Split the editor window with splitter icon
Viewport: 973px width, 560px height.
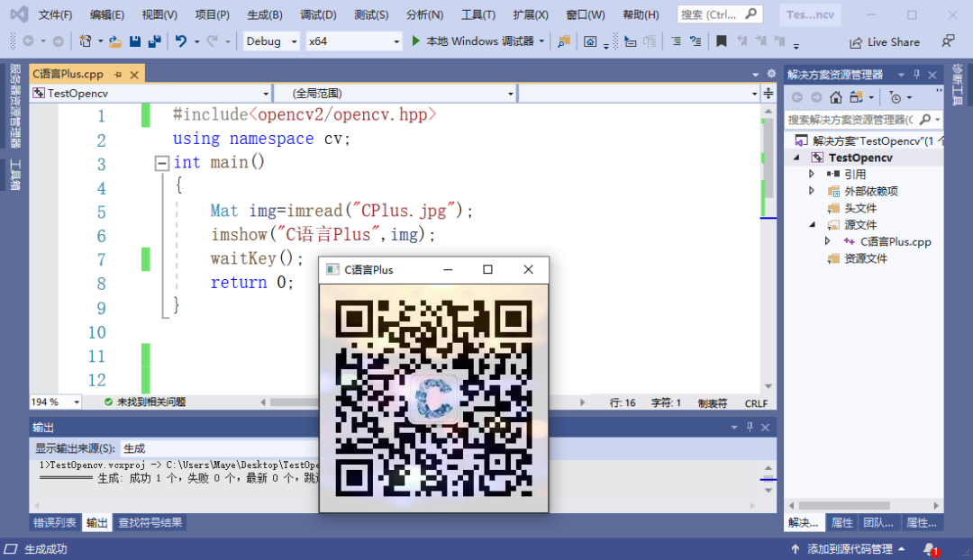pyautogui.click(x=768, y=93)
